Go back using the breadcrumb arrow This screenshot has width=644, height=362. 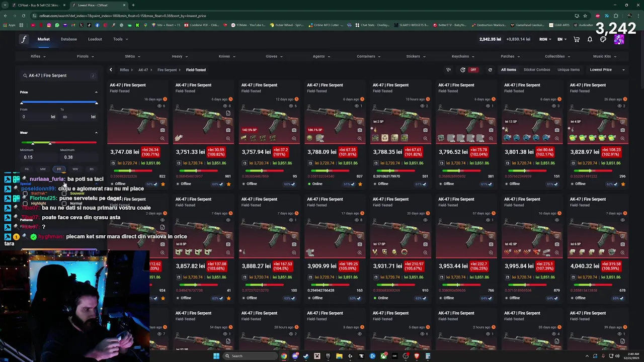click(111, 70)
